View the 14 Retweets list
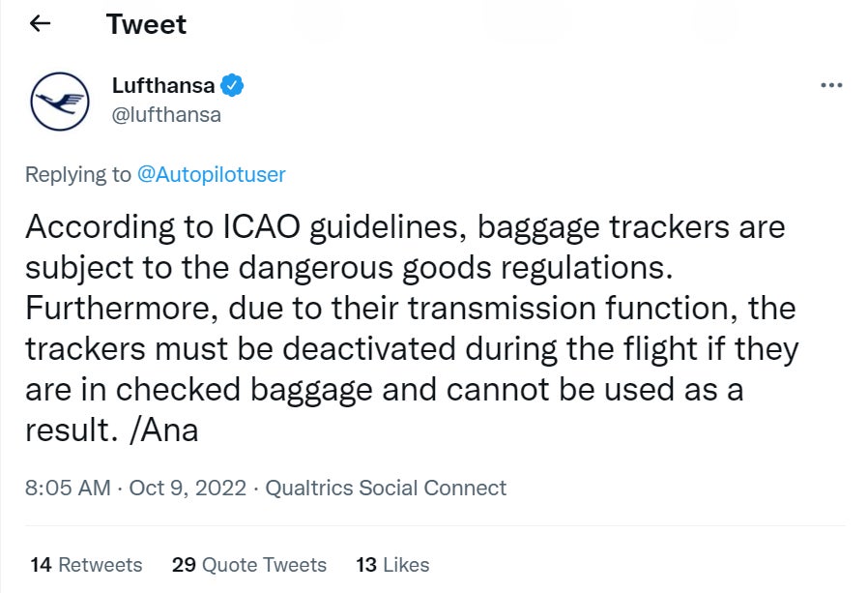The image size is (868, 593). [86, 565]
